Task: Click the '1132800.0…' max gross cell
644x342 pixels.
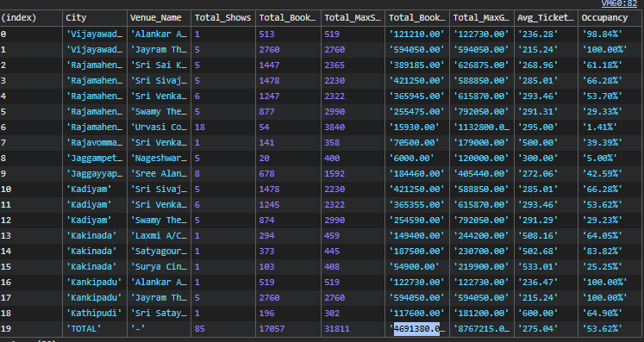Action: coord(481,127)
